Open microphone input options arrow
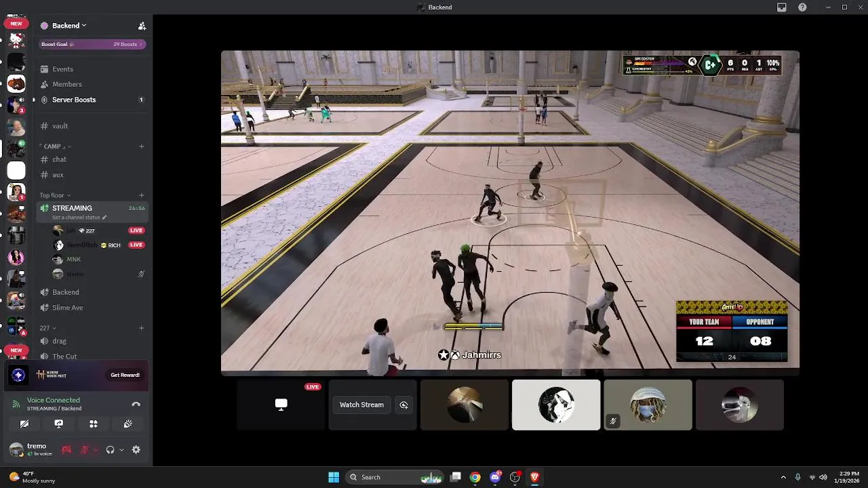 96,449
